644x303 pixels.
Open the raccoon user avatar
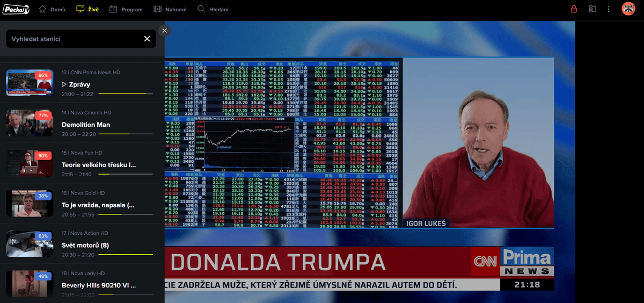click(628, 9)
